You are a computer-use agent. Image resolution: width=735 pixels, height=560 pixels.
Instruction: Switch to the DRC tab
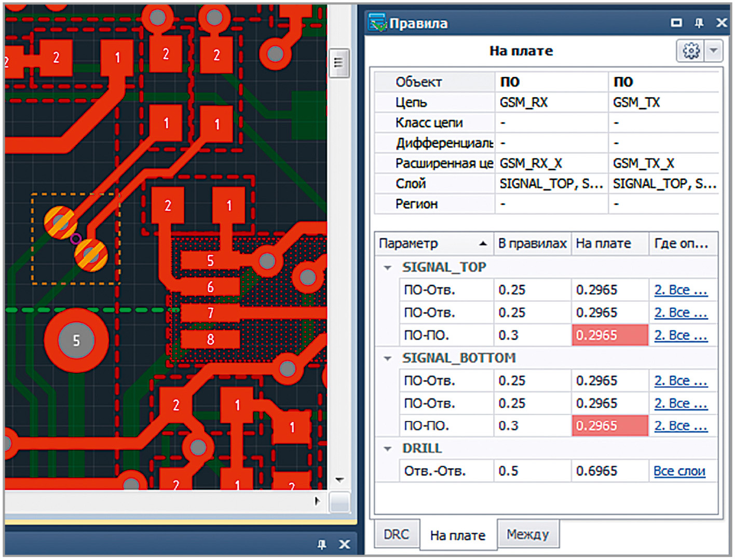click(396, 534)
